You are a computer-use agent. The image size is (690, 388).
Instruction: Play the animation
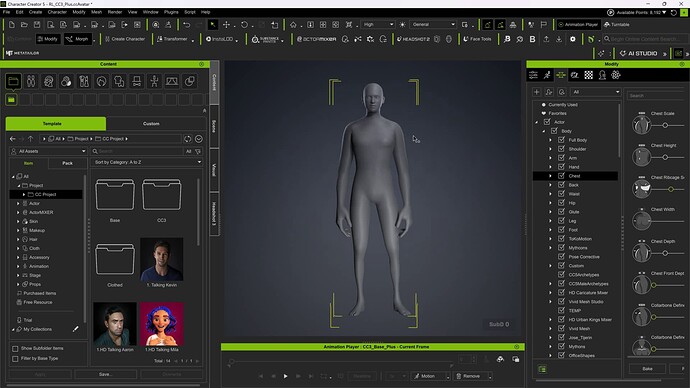click(x=285, y=376)
